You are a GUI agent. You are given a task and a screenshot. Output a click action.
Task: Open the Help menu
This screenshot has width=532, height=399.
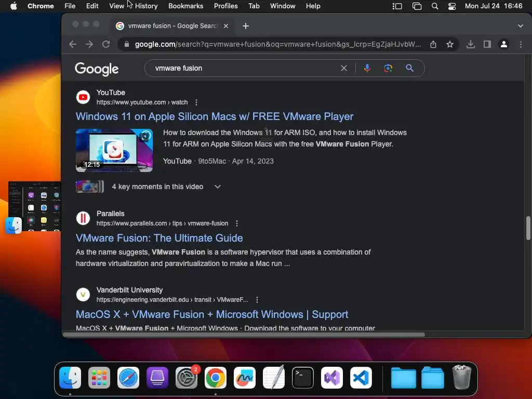click(313, 6)
